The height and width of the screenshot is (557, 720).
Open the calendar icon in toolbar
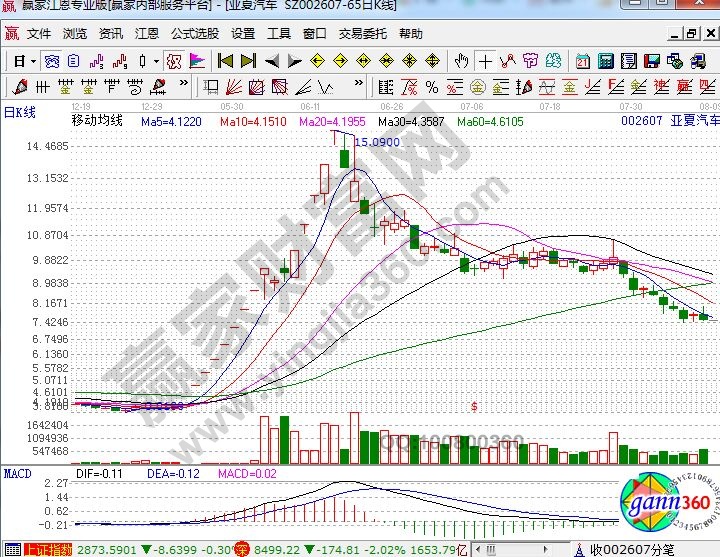[x=582, y=61]
